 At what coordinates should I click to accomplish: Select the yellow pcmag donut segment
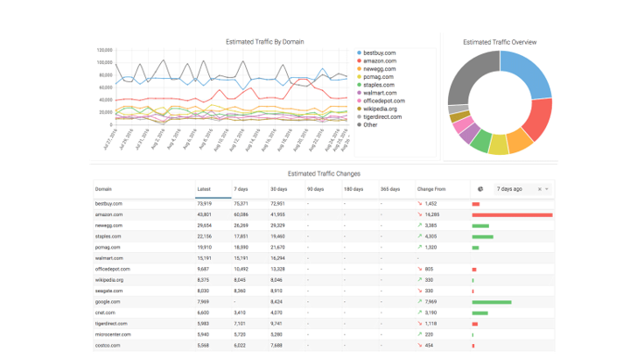[x=498, y=145]
